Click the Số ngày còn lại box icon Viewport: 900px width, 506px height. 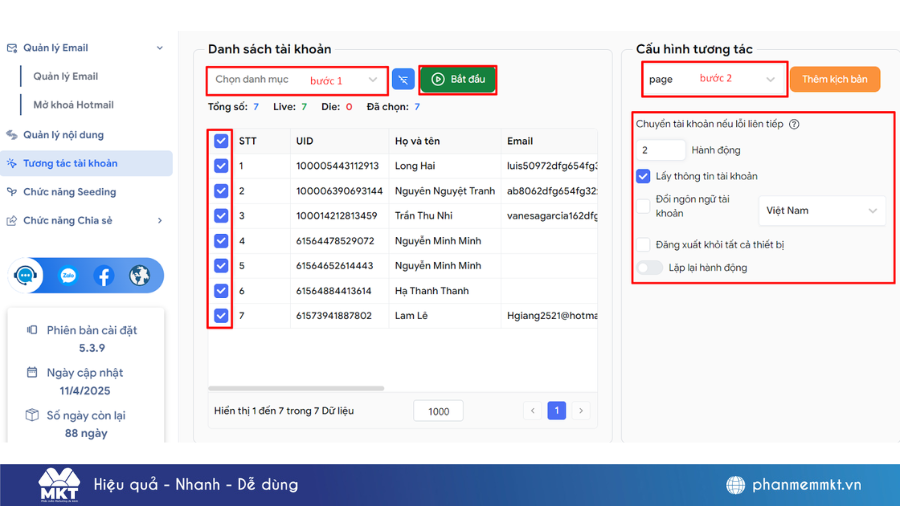tap(32, 415)
